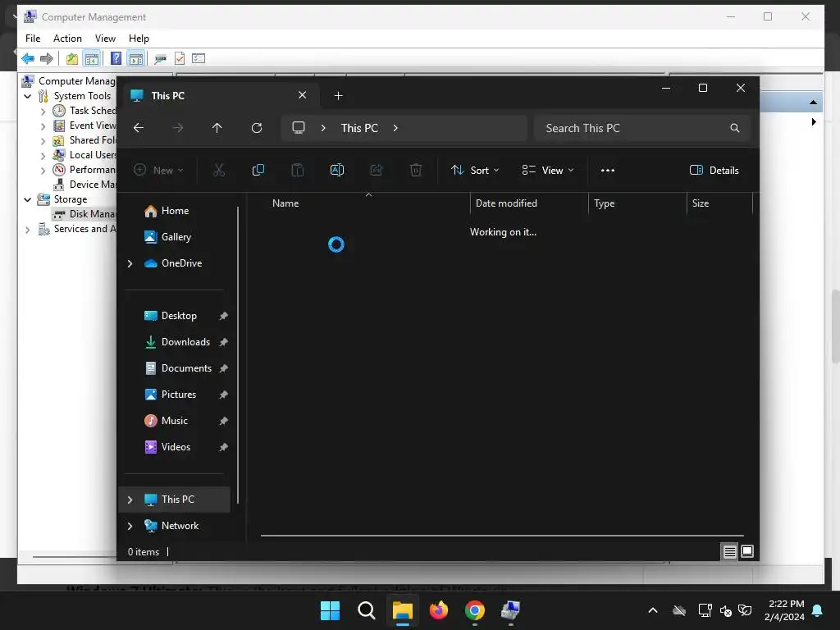Expand the Task Scheduler node
This screenshot has width=840, height=630.
[x=43, y=112]
